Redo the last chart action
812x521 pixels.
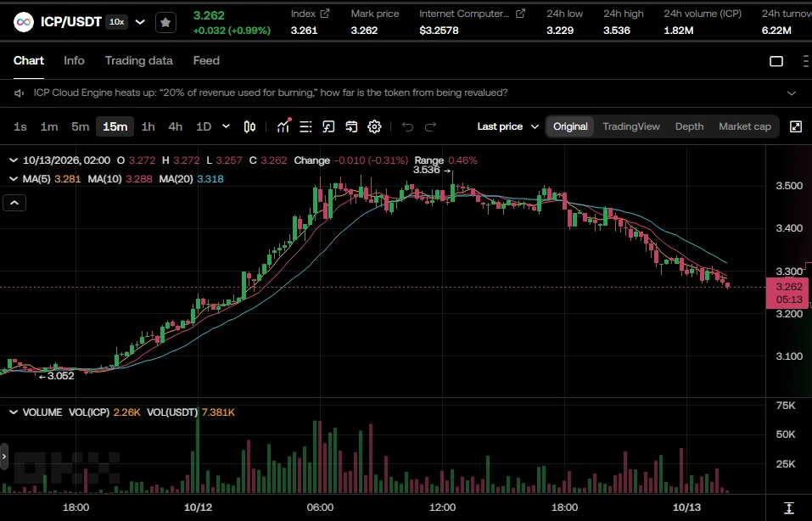click(x=430, y=127)
